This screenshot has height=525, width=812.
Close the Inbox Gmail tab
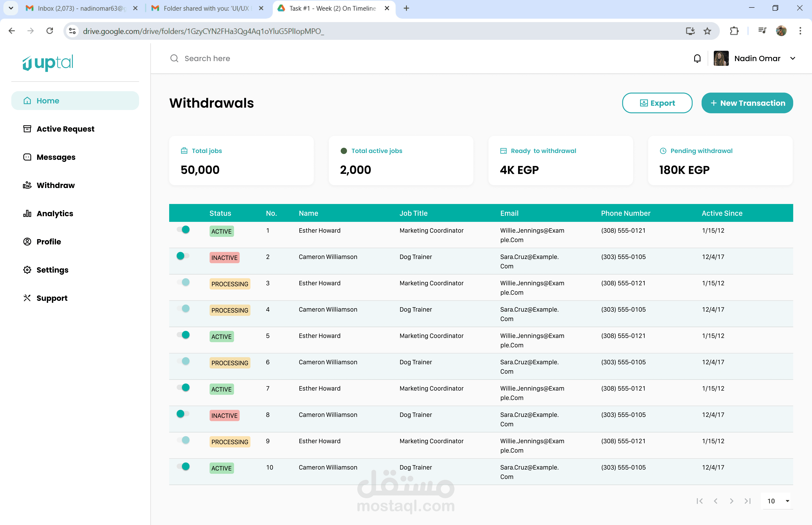(135, 8)
